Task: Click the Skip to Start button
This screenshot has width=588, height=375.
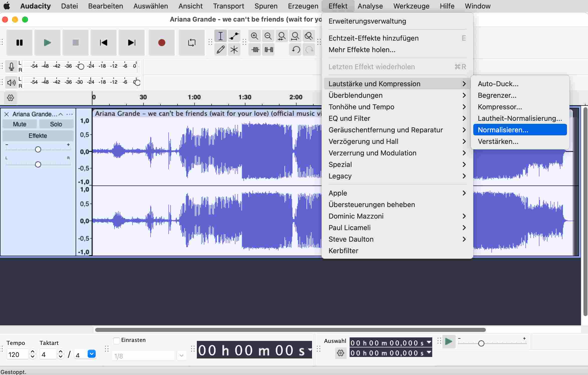Action: [x=103, y=43]
